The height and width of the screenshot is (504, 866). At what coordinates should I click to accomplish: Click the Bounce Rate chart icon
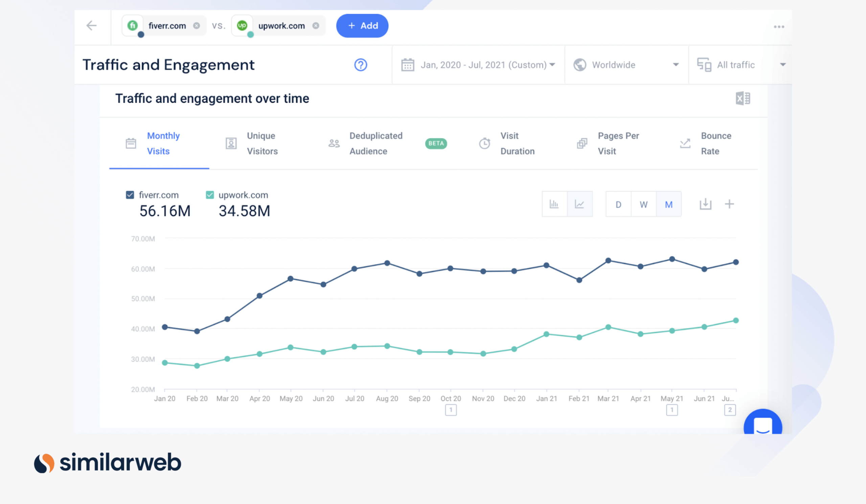(x=685, y=144)
